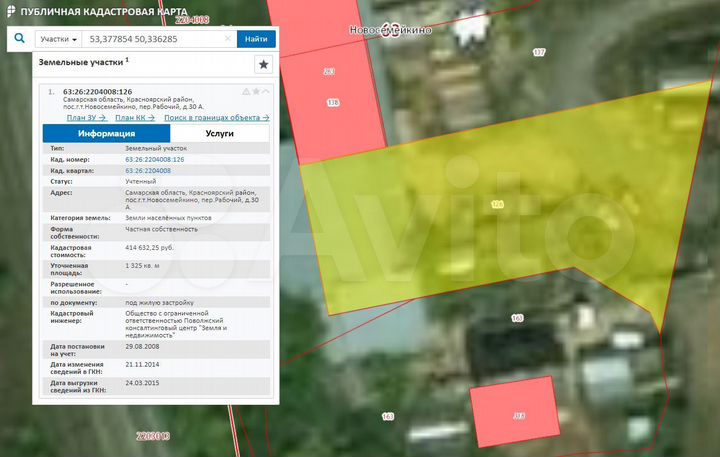Open favorites with the star button
720x457 pixels.
263,64
